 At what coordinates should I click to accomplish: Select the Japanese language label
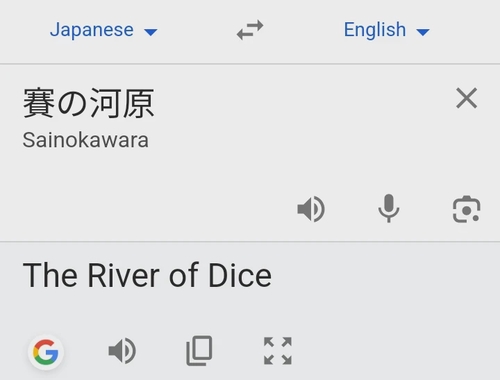coord(92,30)
